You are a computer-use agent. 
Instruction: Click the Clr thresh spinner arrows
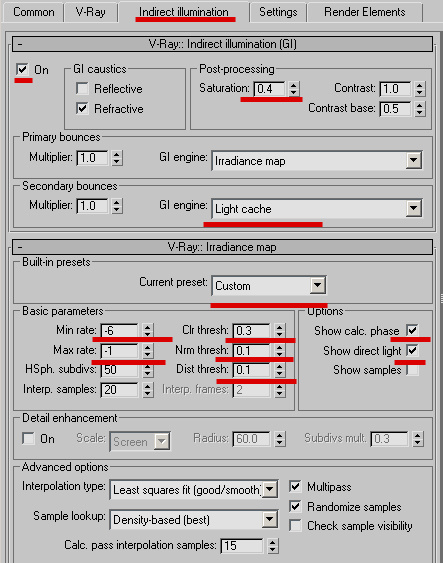pyautogui.click(x=279, y=330)
